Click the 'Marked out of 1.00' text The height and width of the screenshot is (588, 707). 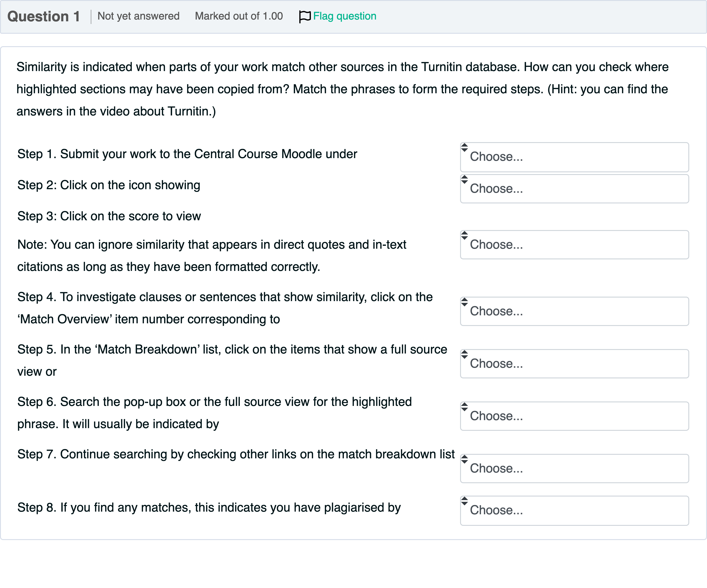[x=239, y=16]
